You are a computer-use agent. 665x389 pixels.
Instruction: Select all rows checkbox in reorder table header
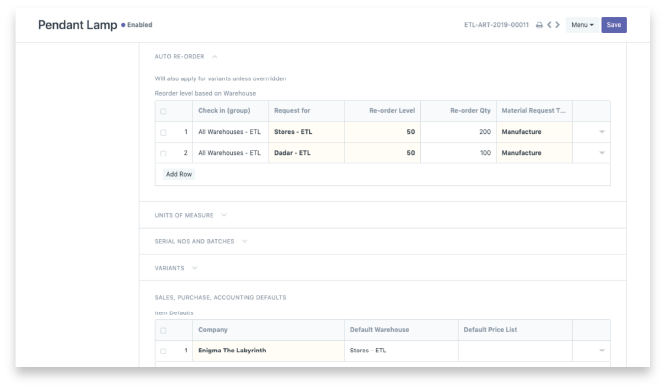tap(163, 111)
